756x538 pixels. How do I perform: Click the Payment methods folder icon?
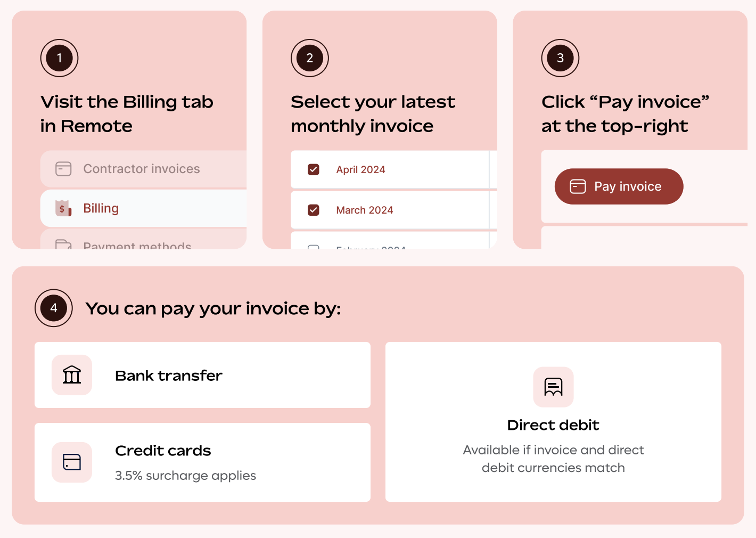tap(63, 244)
